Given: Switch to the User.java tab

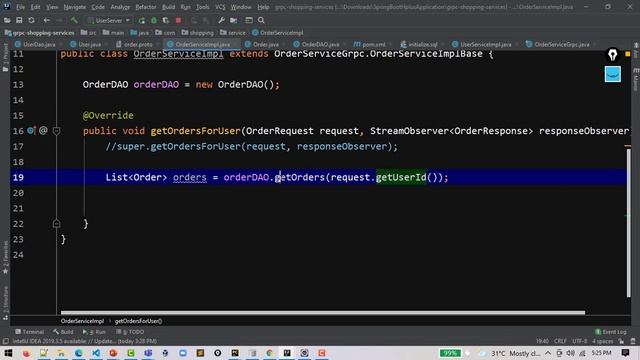Looking at the screenshot, I should [x=89, y=44].
